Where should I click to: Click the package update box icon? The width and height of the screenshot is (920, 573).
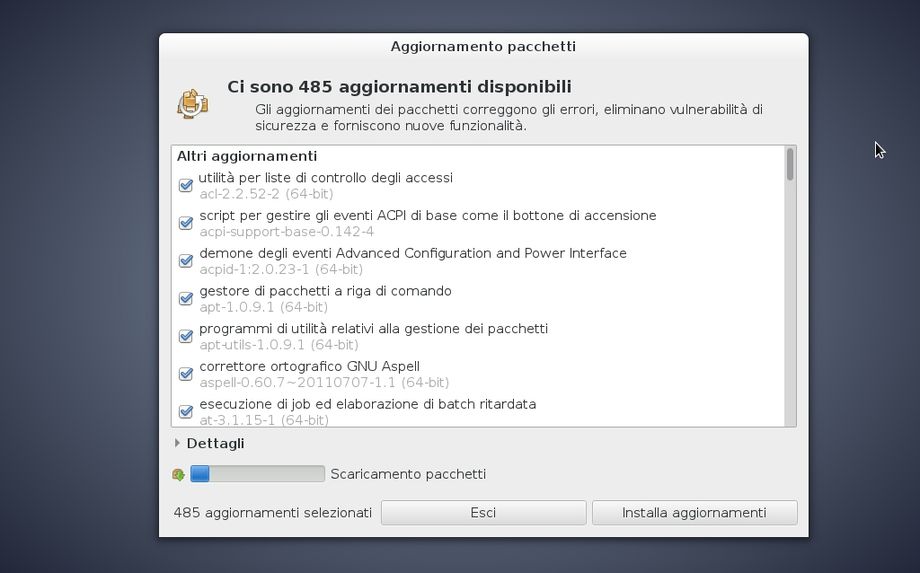click(x=193, y=103)
